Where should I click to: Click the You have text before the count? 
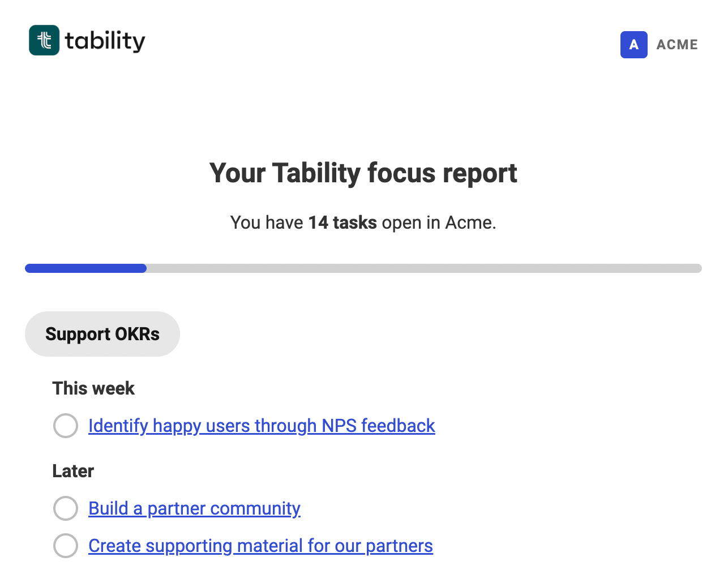[x=267, y=222]
